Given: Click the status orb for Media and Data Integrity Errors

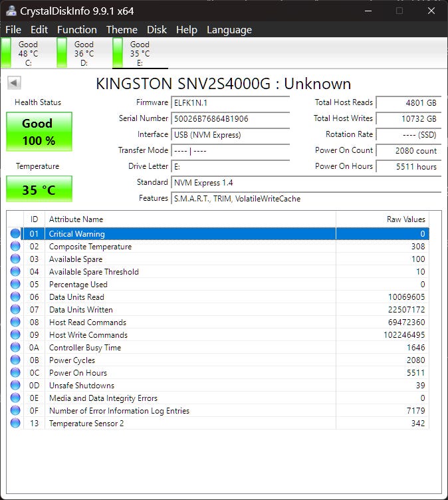Looking at the screenshot, I should point(15,398).
